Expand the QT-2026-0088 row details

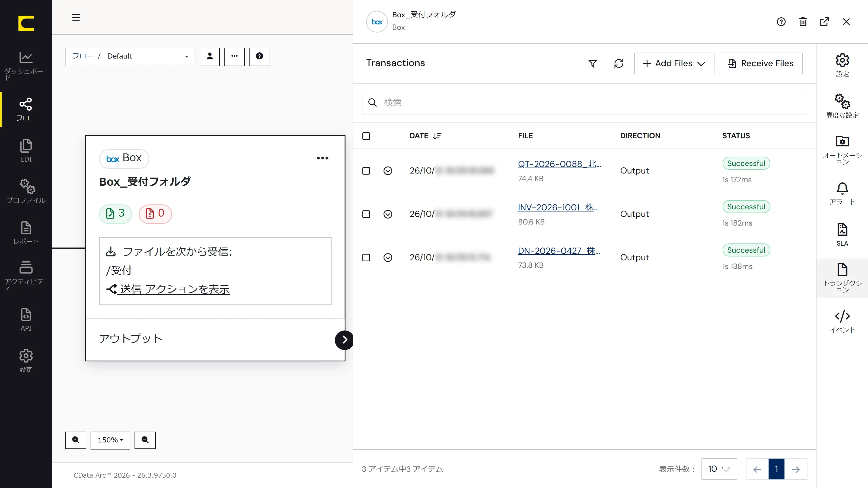click(388, 171)
